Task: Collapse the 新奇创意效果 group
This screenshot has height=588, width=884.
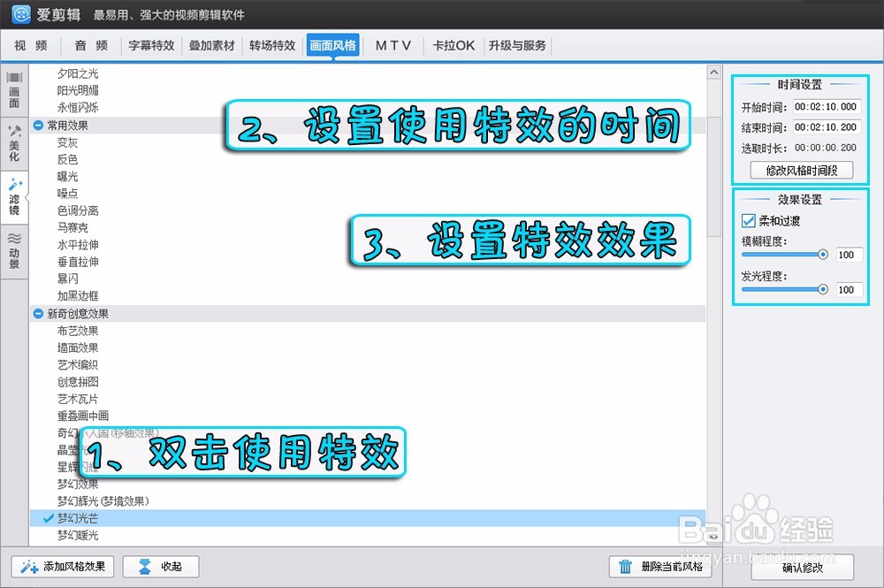Action: (38, 313)
